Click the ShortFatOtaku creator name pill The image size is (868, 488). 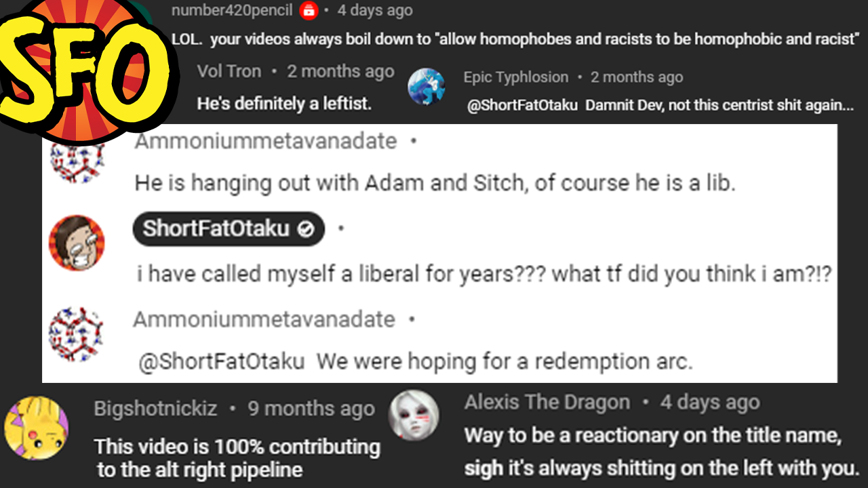pyautogui.click(x=229, y=229)
